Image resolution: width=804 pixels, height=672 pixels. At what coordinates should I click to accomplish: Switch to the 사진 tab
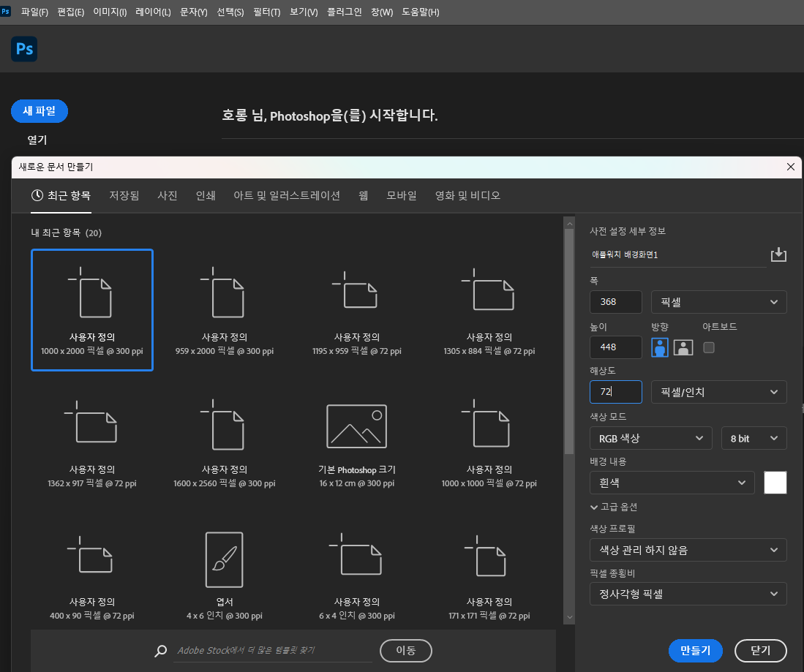tap(167, 195)
